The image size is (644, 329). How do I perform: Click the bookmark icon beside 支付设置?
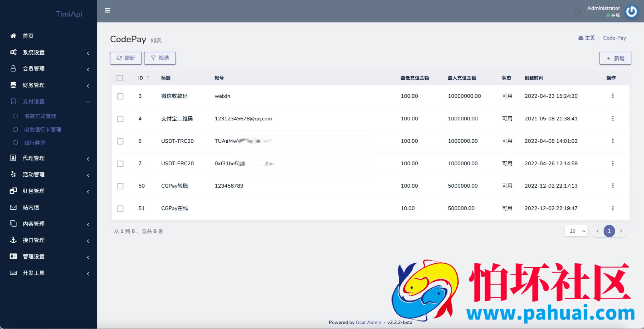[x=13, y=101]
